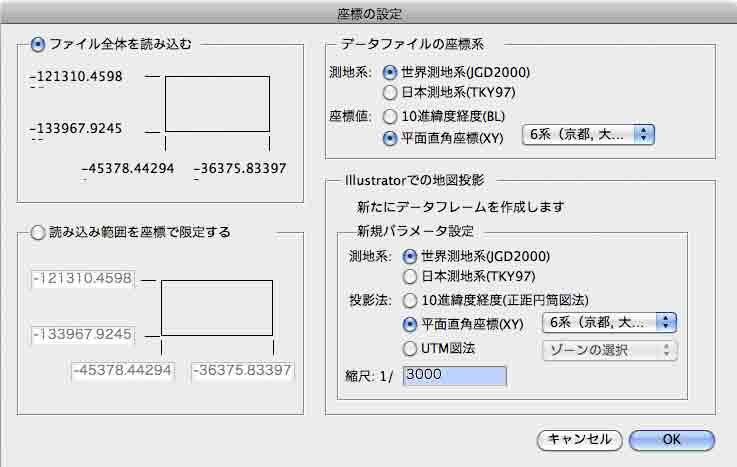Click the -133967.9245 coordinate field in the range section

[83, 335]
